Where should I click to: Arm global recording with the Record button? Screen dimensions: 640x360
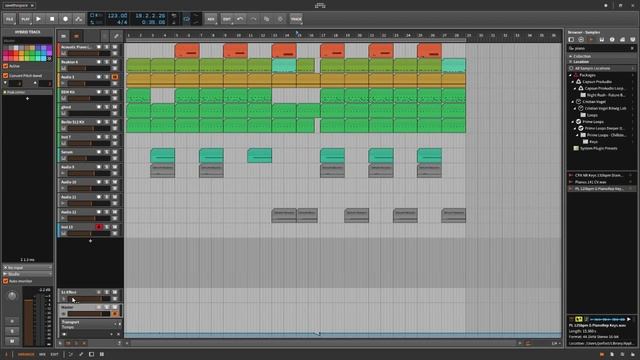coord(65,19)
